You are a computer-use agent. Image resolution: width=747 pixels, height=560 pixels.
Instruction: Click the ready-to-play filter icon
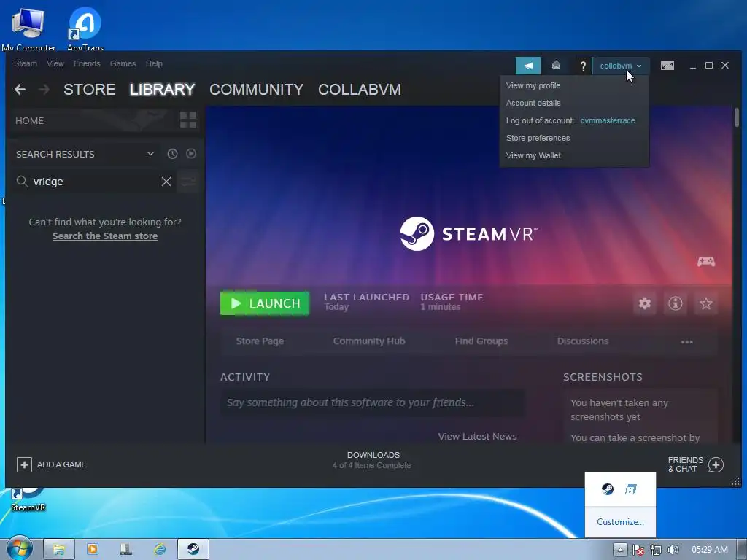[x=191, y=154]
